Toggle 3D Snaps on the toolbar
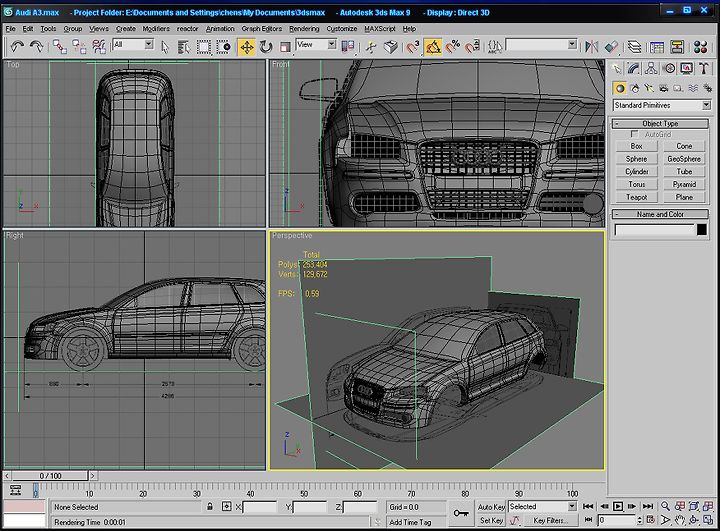The height and width of the screenshot is (531, 720). click(x=412, y=47)
